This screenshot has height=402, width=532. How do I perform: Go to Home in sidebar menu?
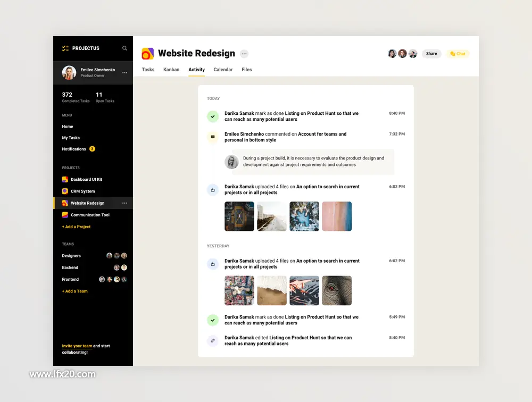68,127
